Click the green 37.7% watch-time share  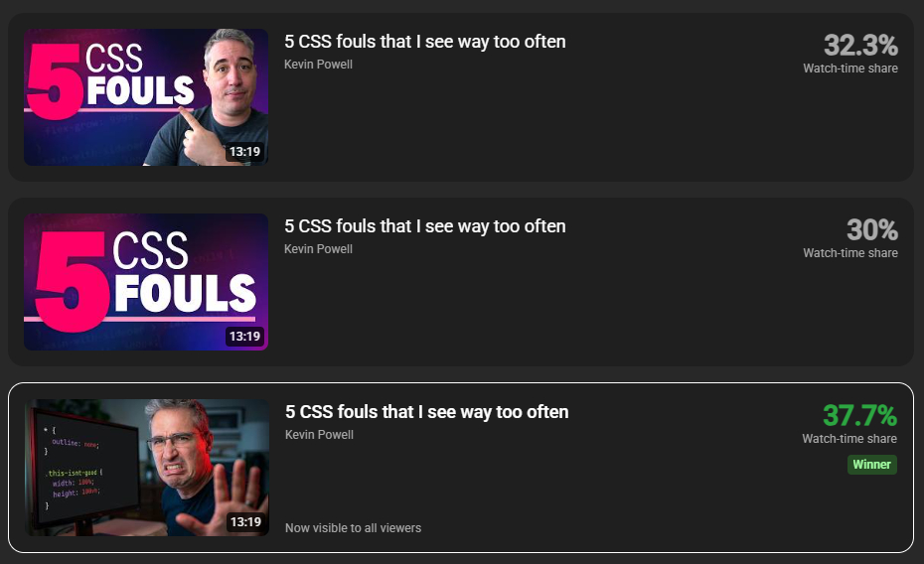(x=859, y=415)
